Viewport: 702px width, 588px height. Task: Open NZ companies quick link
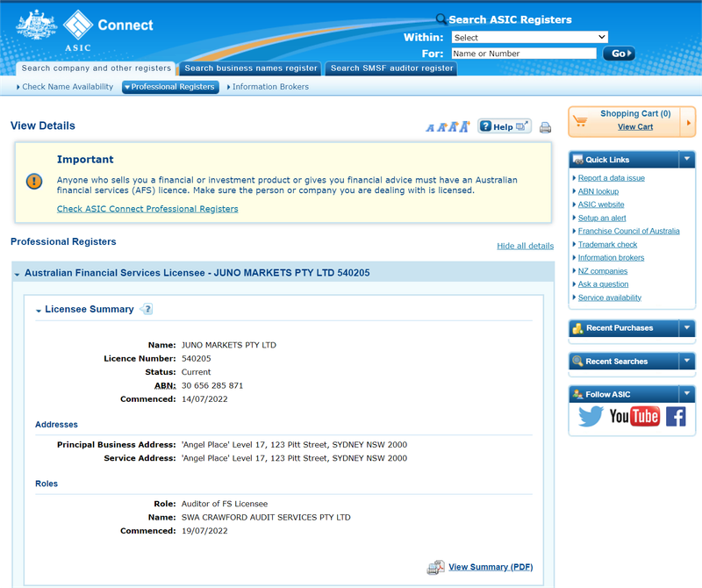603,271
